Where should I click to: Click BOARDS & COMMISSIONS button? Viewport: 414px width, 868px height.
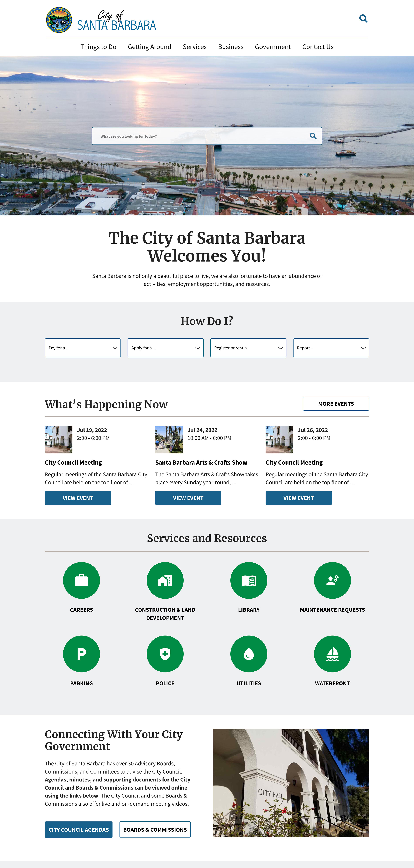155,830
